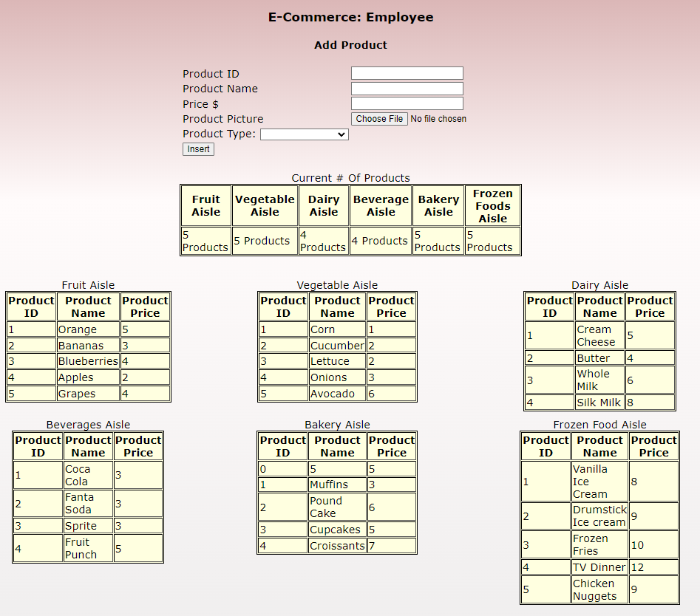700x616 pixels.
Task: Click the Cream Cheese cell
Action: 599,335
